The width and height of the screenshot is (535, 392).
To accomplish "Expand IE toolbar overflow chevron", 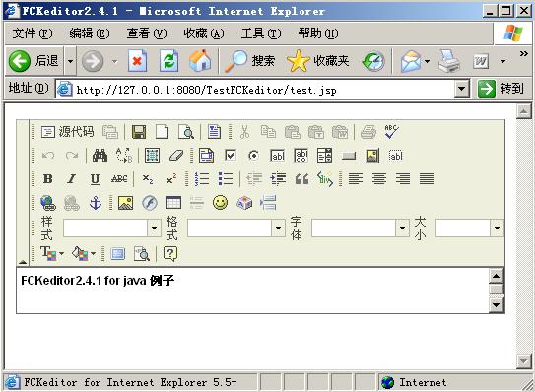I will click(x=524, y=53).
